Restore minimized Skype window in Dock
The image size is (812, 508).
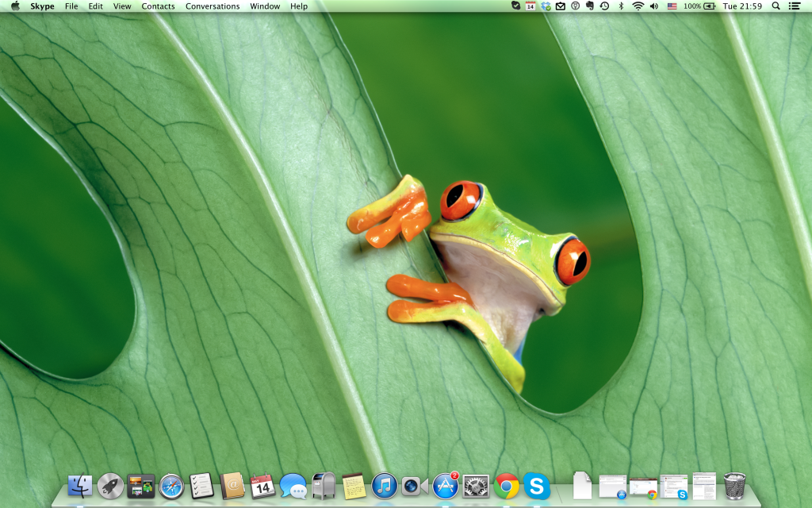click(x=674, y=487)
